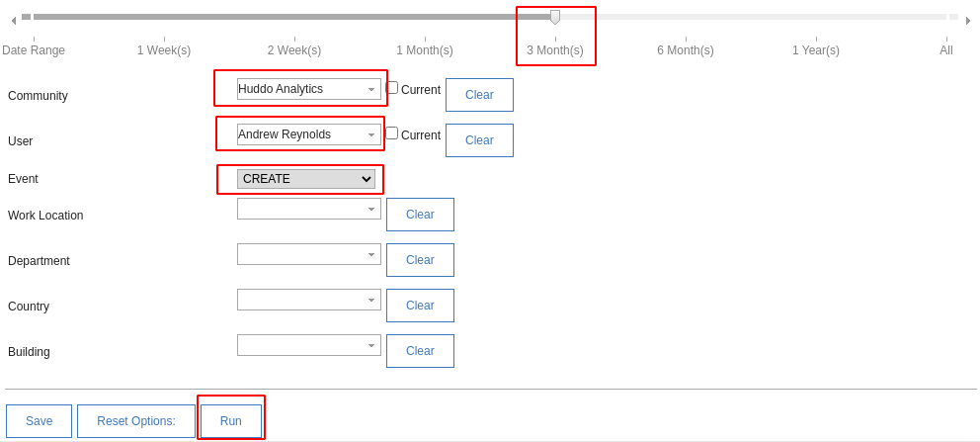Viewport: 980px width, 442px height.
Task: Expand the Department dropdown
Action: pos(309,254)
